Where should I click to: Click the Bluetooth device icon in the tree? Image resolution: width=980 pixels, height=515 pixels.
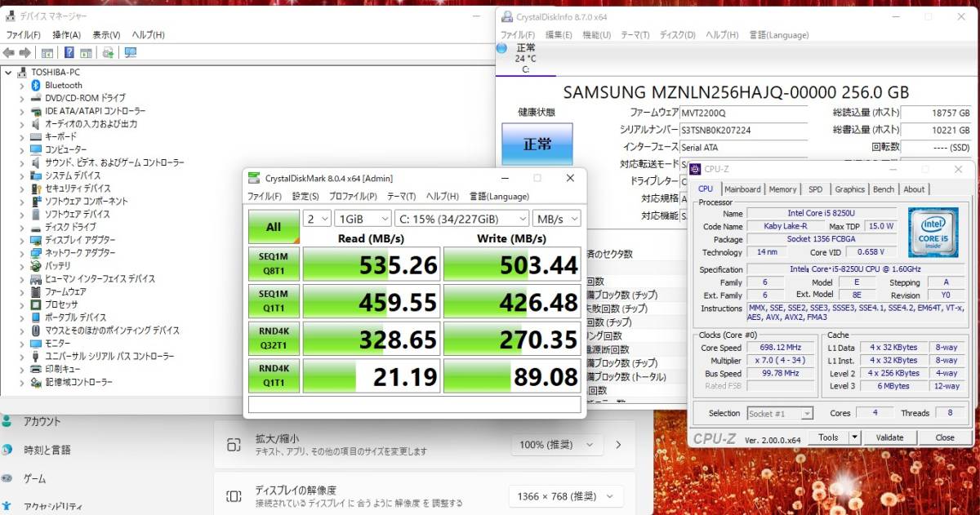tap(36, 85)
